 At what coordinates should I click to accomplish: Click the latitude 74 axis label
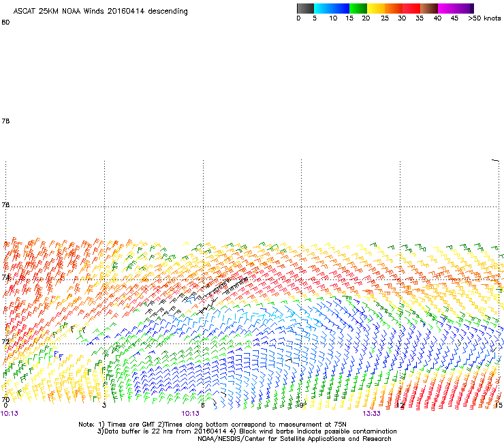tap(5, 277)
